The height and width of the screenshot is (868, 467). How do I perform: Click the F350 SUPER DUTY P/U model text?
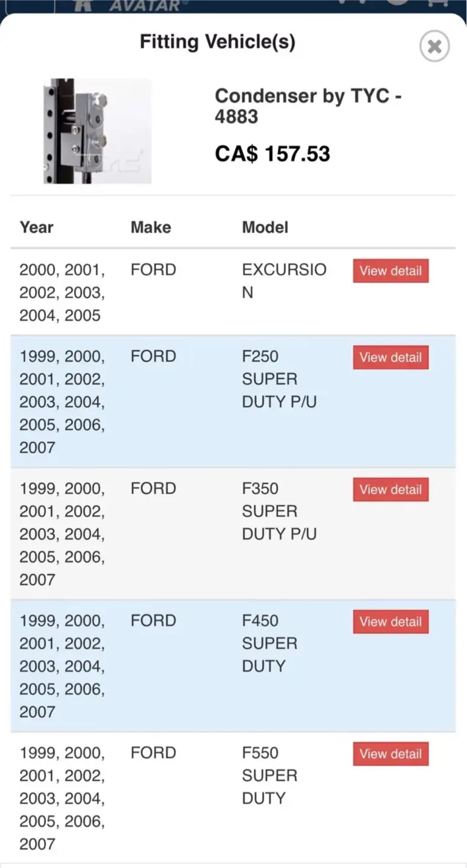[279, 511]
